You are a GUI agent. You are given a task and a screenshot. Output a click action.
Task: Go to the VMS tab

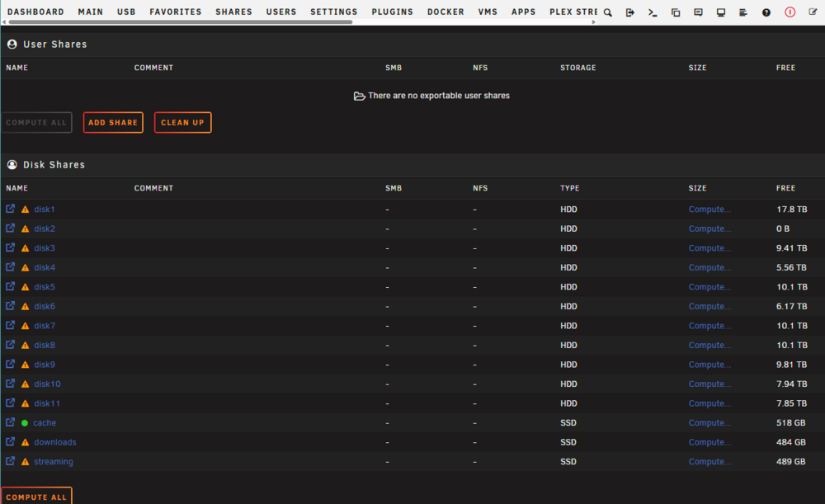click(488, 12)
